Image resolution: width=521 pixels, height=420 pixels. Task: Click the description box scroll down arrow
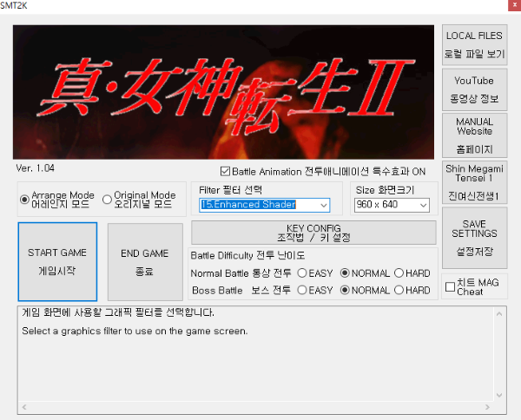(x=499, y=395)
